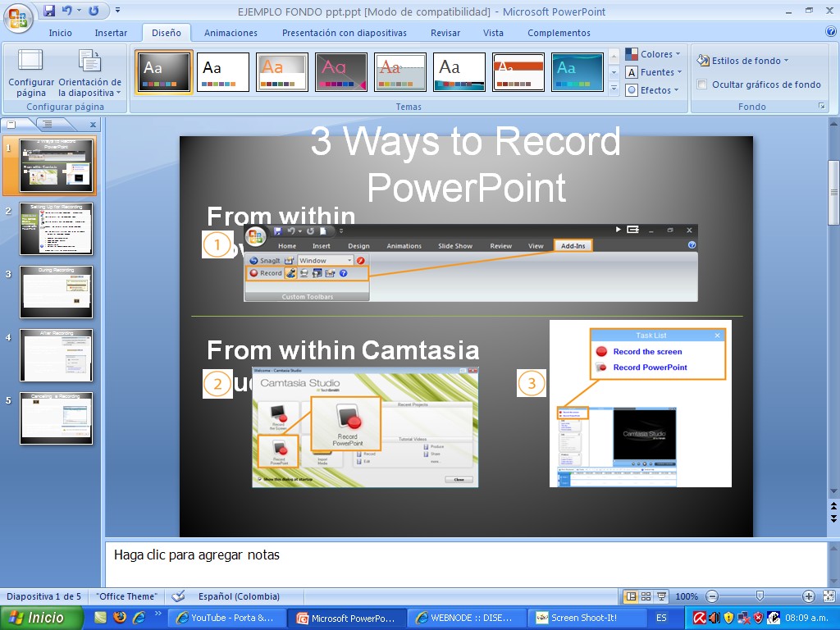Switch to the slides thumbnails pane tab

tap(11, 125)
